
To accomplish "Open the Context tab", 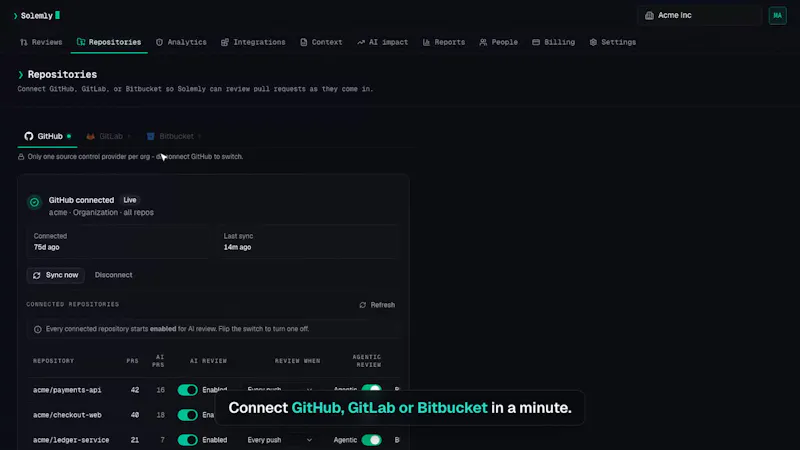I will coord(321,42).
